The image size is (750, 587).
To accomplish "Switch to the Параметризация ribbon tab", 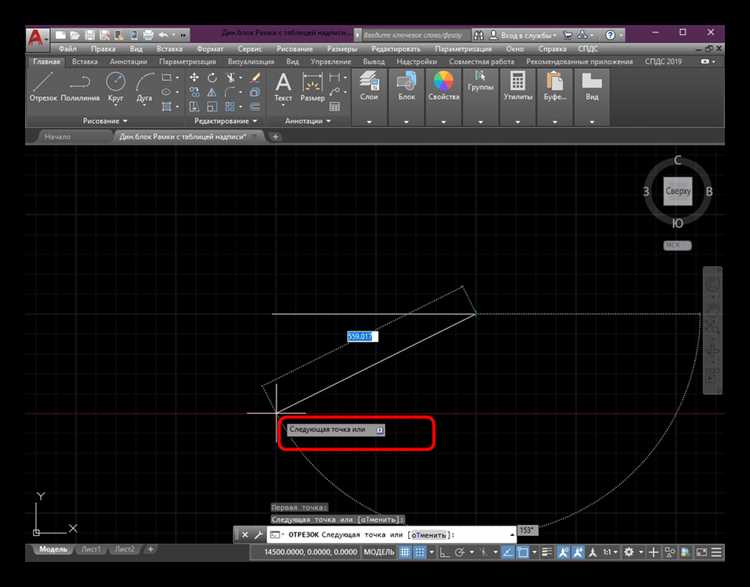I will [x=187, y=61].
